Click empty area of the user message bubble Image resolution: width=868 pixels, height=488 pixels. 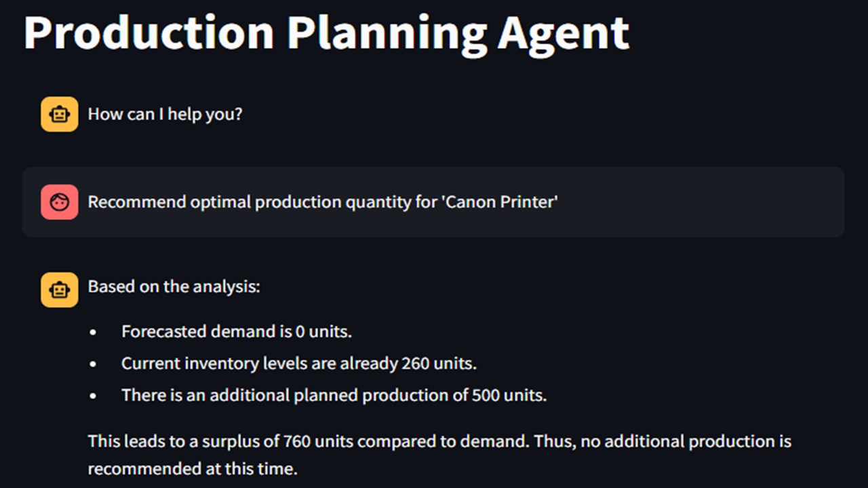point(698,202)
